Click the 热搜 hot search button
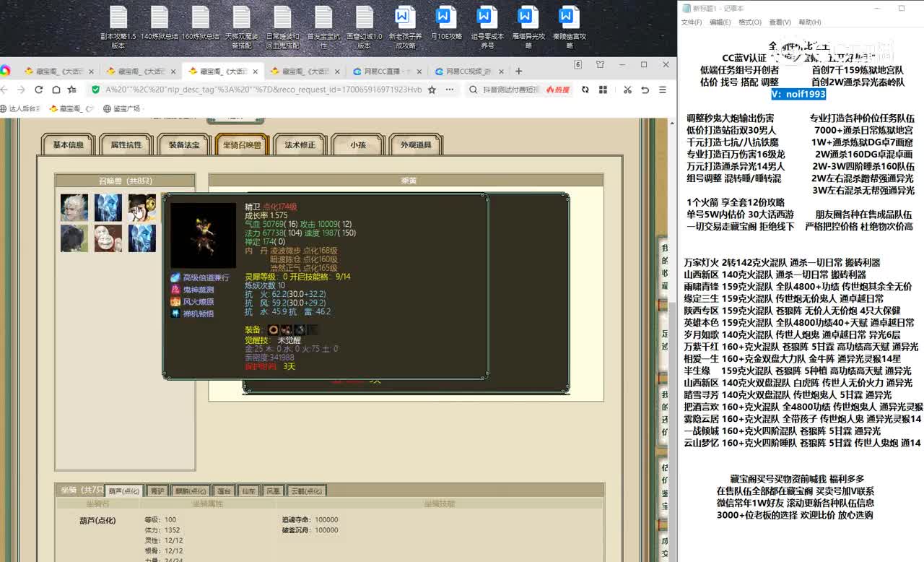 click(x=558, y=90)
